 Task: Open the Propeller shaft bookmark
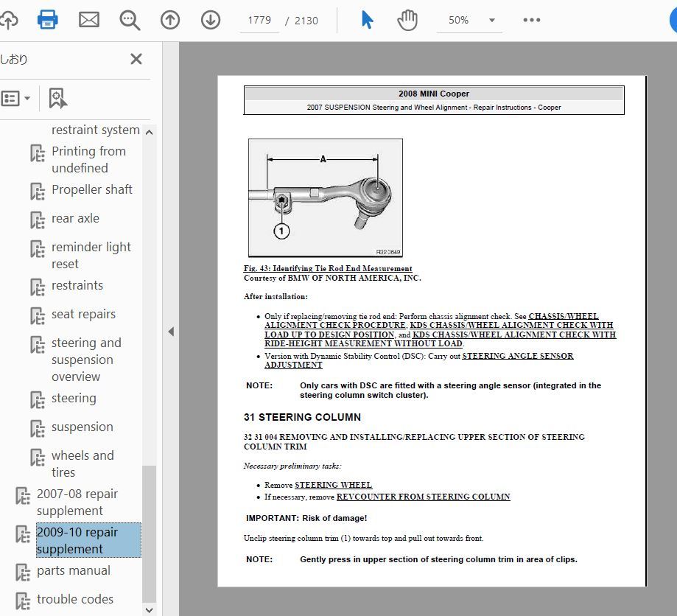92,189
